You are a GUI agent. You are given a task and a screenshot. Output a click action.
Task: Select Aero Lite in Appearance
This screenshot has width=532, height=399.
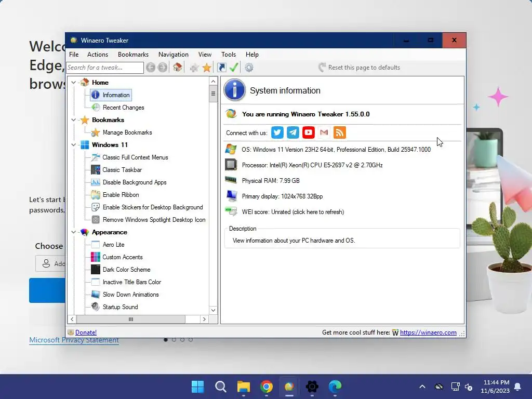click(x=113, y=245)
